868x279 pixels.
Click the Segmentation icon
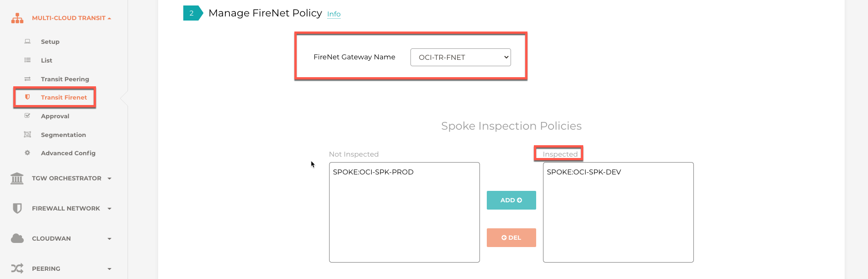coord(27,134)
